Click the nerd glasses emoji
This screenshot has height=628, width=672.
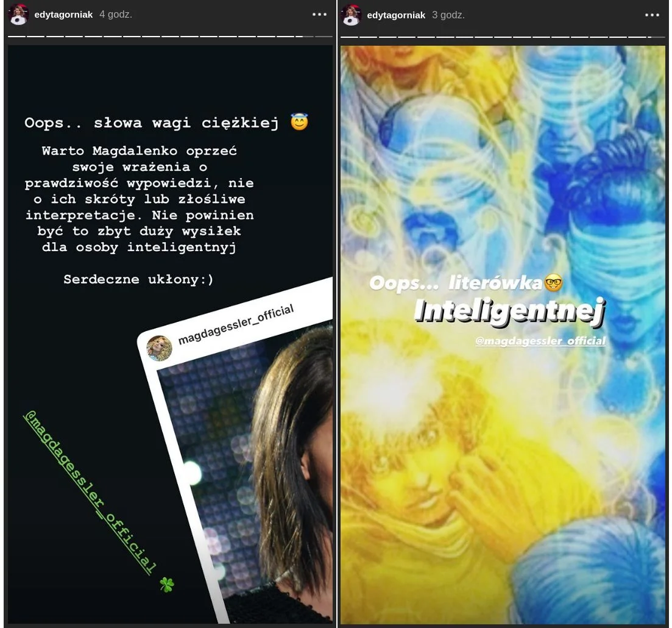tap(553, 283)
